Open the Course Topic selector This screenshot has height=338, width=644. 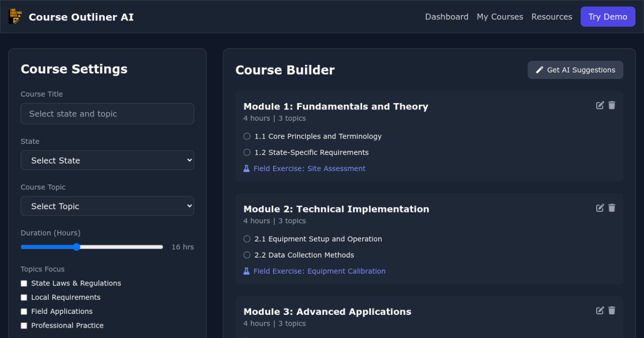tap(107, 206)
